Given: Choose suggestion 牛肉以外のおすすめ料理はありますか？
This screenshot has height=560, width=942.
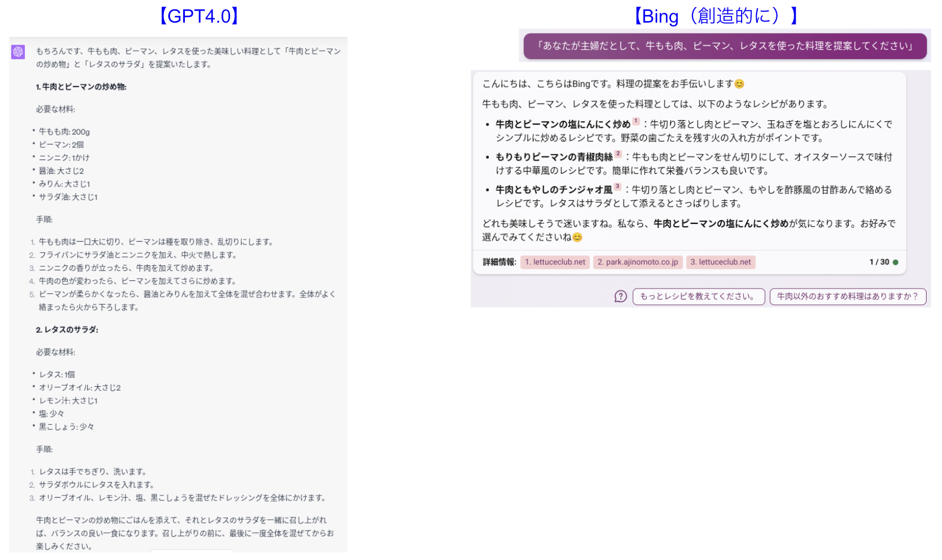Looking at the screenshot, I should click(848, 297).
